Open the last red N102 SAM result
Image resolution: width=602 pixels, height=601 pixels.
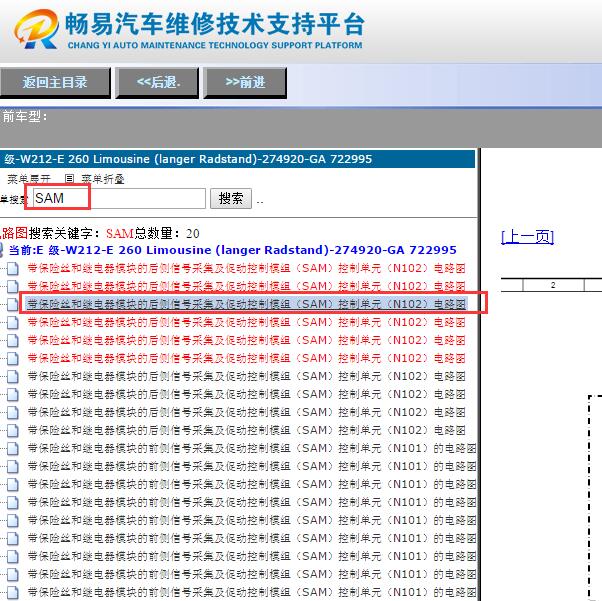pos(246,358)
